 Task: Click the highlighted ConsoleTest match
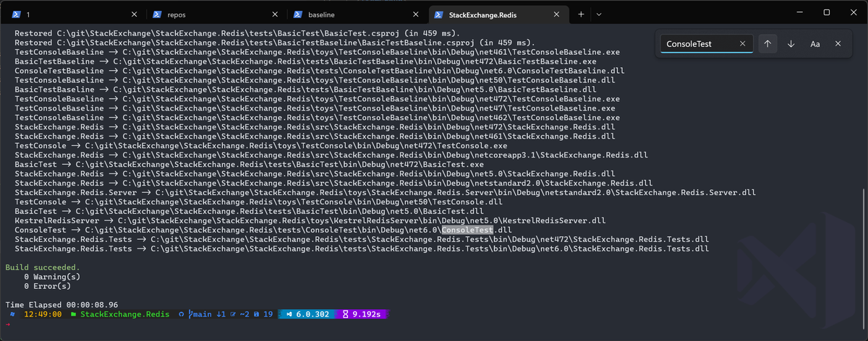tap(467, 230)
